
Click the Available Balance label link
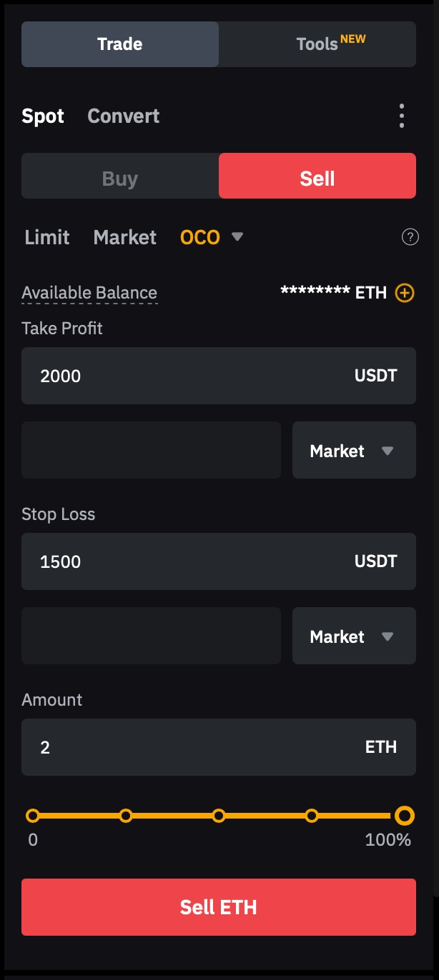(89, 293)
